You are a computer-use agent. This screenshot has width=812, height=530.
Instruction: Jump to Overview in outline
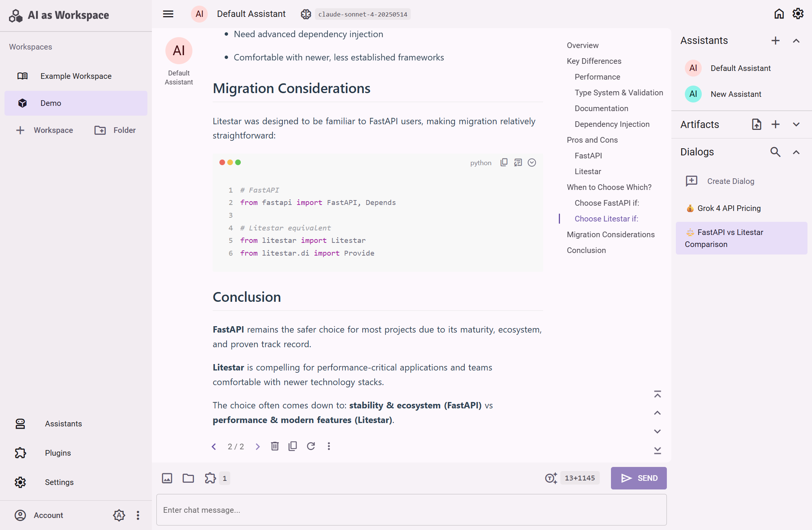tap(582, 45)
